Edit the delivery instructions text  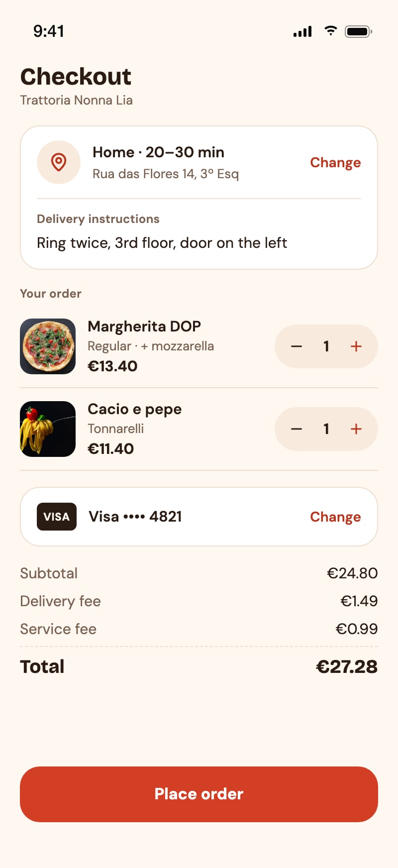[162, 243]
